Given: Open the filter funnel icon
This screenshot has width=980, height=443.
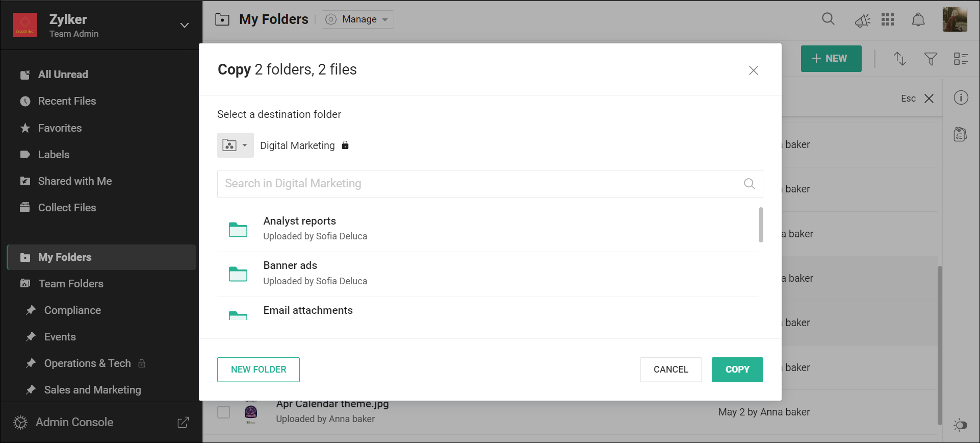Looking at the screenshot, I should [931, 59].
